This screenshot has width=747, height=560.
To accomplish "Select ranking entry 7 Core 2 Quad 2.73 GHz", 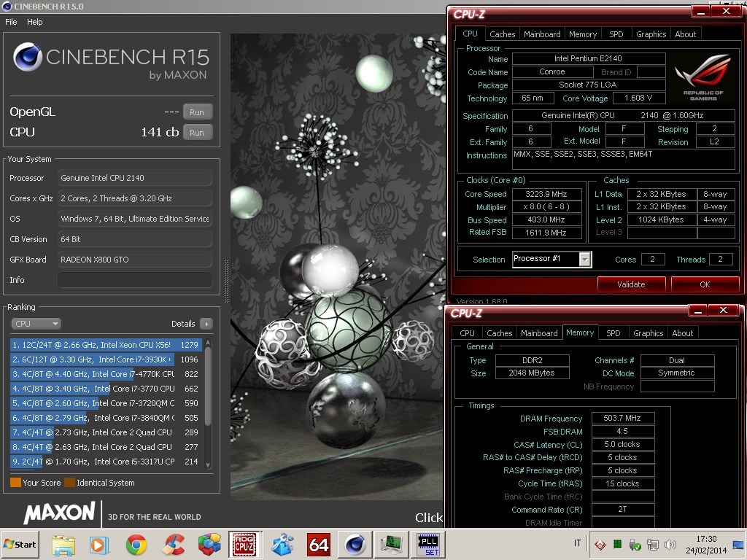I will (x=106, y=432).
